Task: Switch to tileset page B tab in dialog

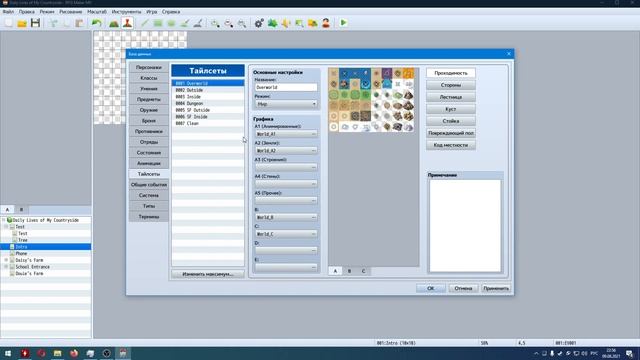Action: (x=349, y=271)
